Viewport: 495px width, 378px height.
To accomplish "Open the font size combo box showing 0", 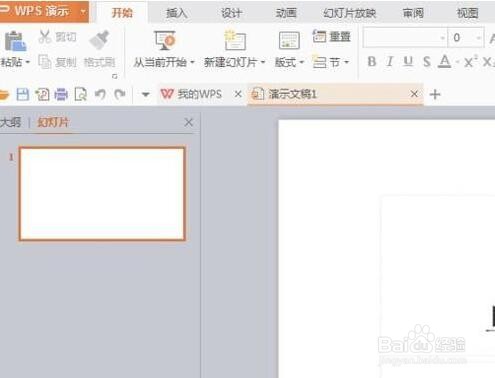I will [x=466, y=38].
